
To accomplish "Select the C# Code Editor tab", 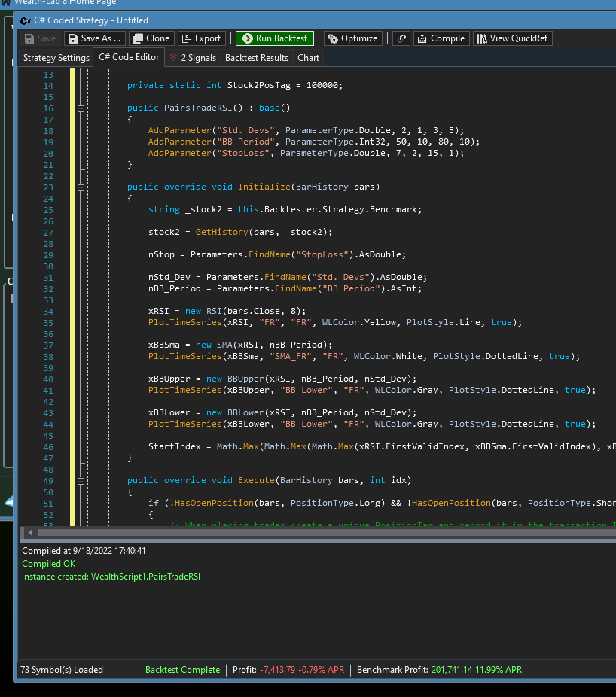I will (129, 58).
